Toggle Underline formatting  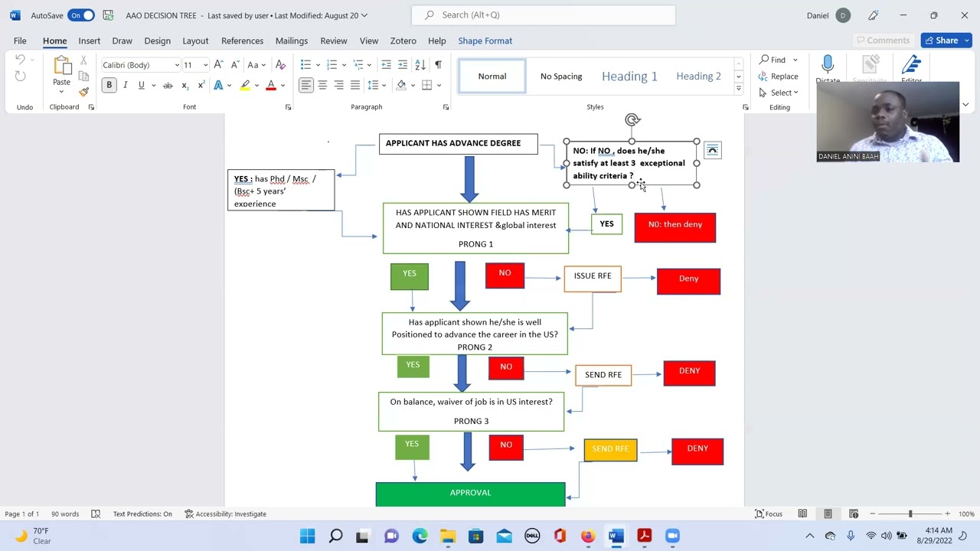coord(141,85)
